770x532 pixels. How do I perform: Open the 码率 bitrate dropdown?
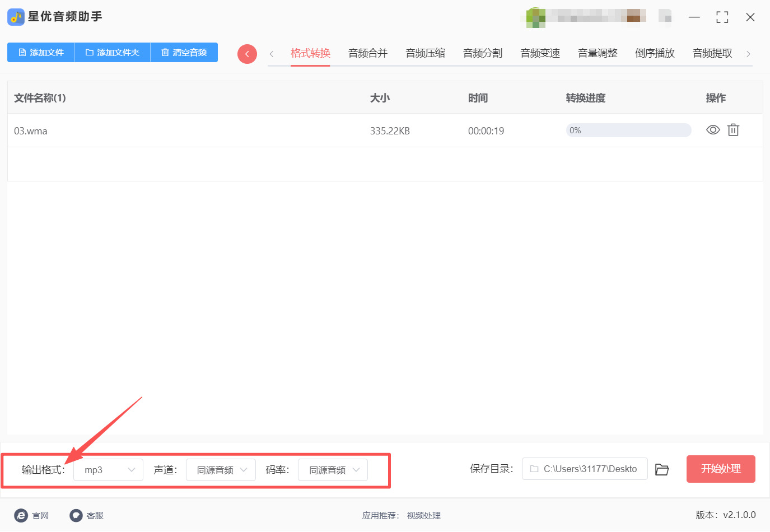[x=333, y=469]
